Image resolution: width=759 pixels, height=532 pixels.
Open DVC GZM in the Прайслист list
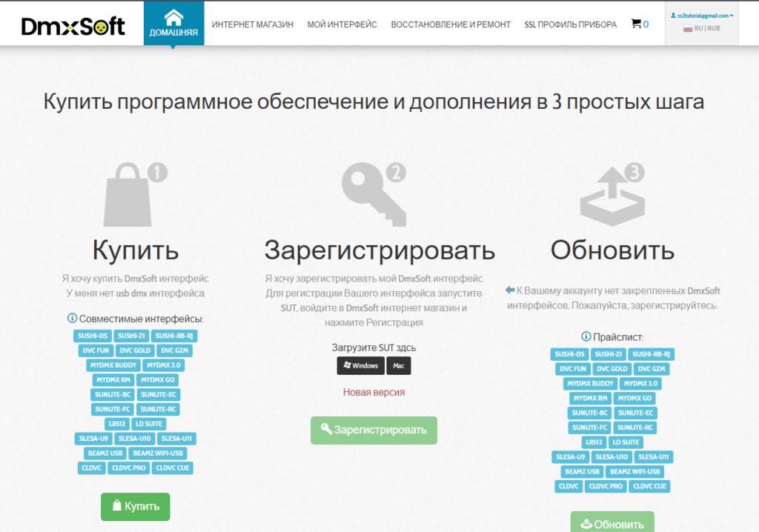click(652, 369)
